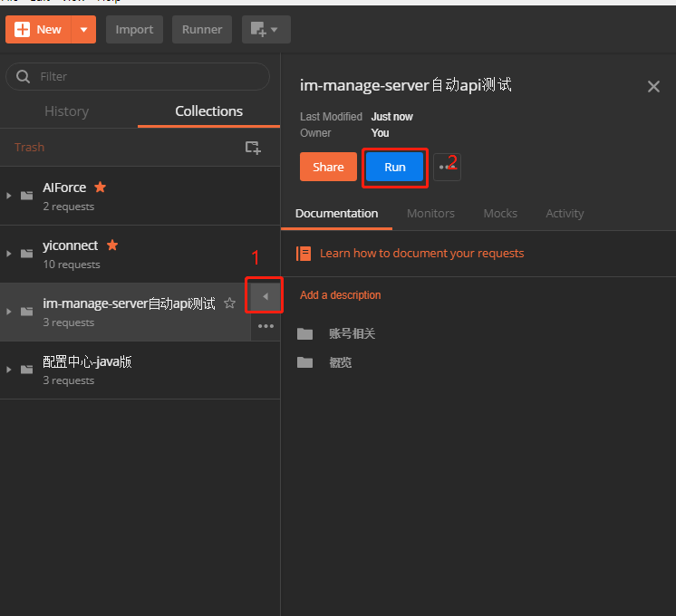
Task: Open the new window dropdown icon
Action: [266, 29]
